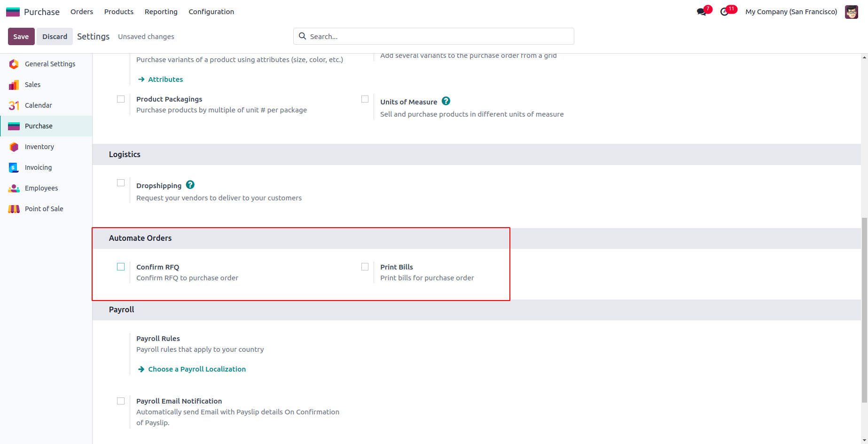Open the messages chat bubble icon
The image size is (868, 444).
(x=702, y=12)
